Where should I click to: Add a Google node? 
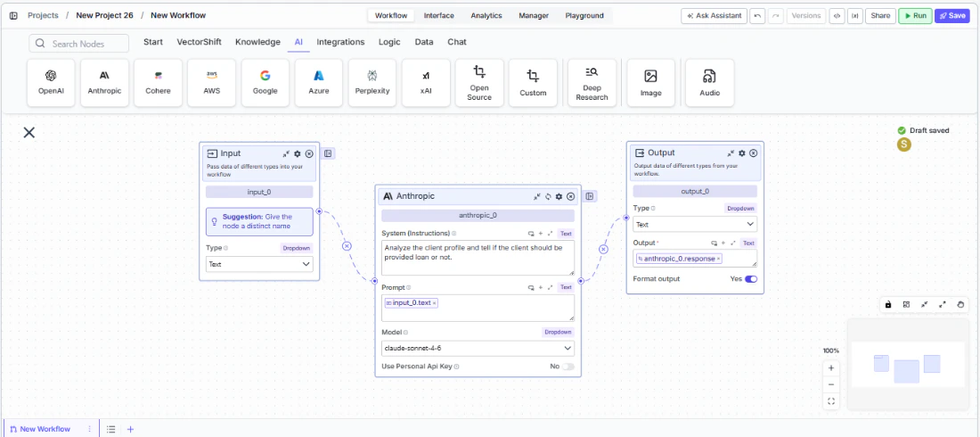[265, 83]
